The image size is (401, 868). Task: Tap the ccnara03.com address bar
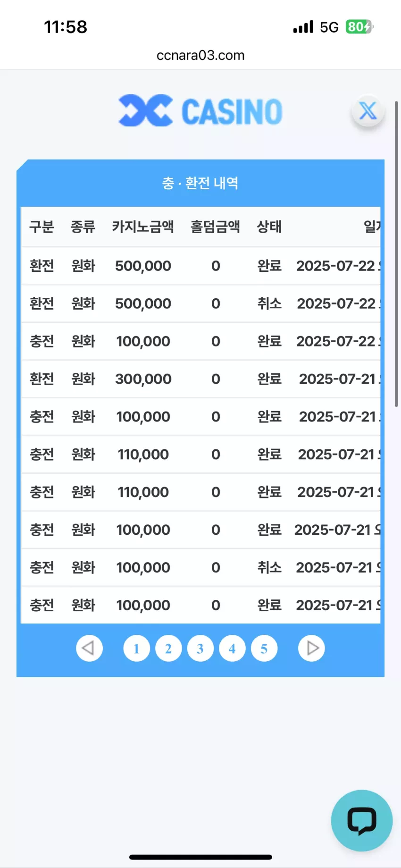(200, 55)
